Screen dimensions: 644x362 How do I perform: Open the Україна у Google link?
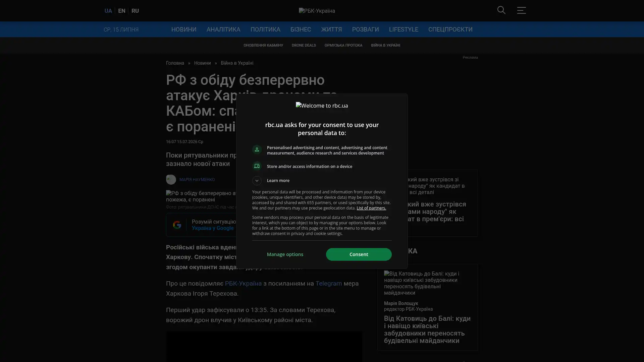213,228
